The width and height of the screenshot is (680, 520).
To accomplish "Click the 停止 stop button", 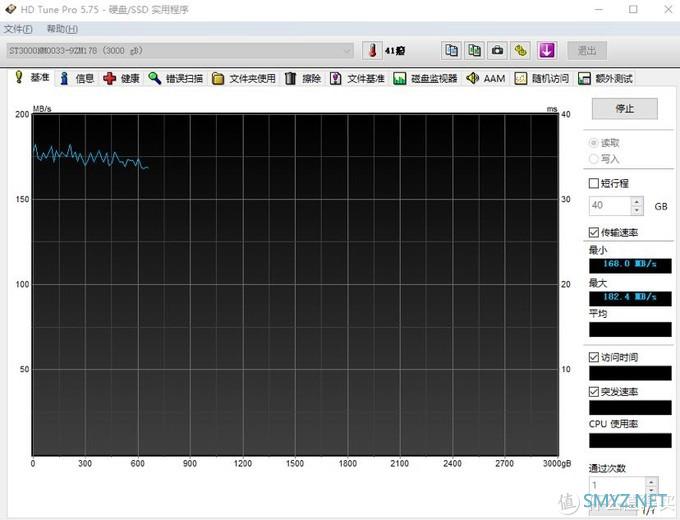I will (x=624, y=108).
